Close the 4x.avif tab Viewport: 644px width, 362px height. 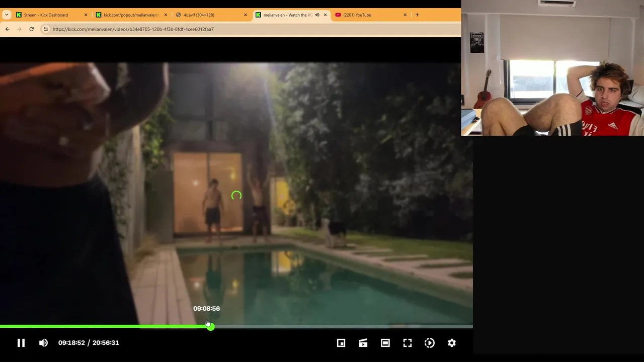[246, 15]
